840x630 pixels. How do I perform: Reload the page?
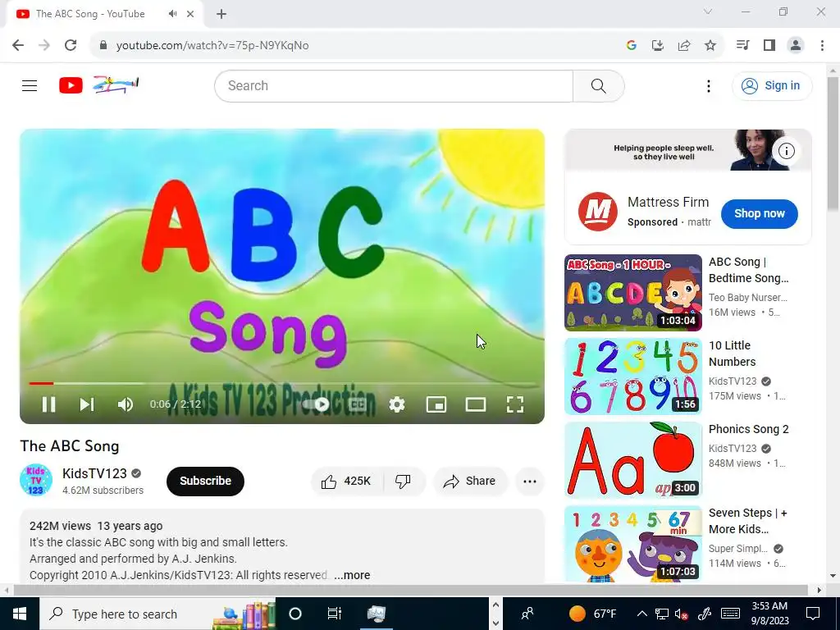coord(71,46)
